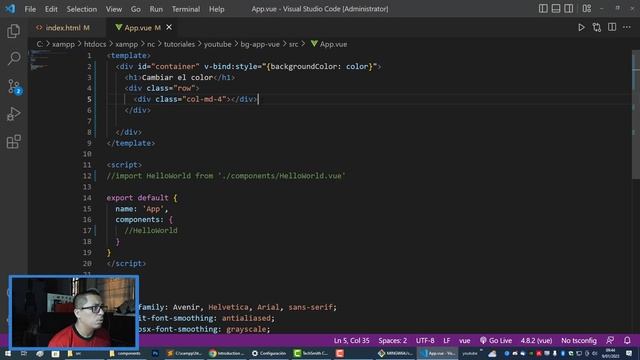
Task: Open the Run and Debug view
Action: click(13, 114)
